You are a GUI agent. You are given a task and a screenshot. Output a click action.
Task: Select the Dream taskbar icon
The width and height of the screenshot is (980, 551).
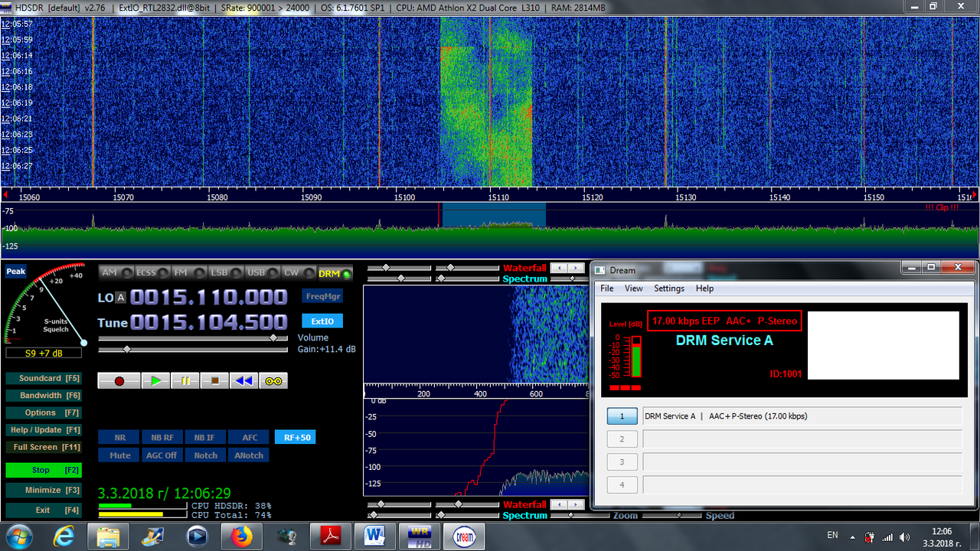464,536
